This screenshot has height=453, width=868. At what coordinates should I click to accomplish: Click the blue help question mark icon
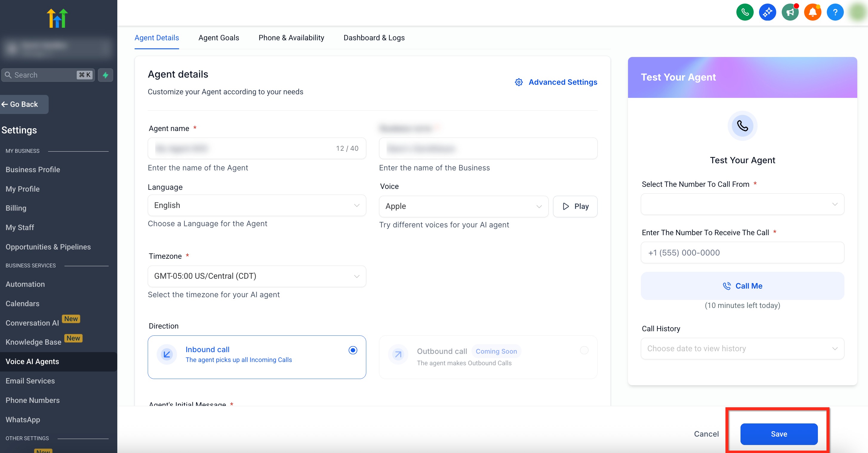click(x=835, y=13)
